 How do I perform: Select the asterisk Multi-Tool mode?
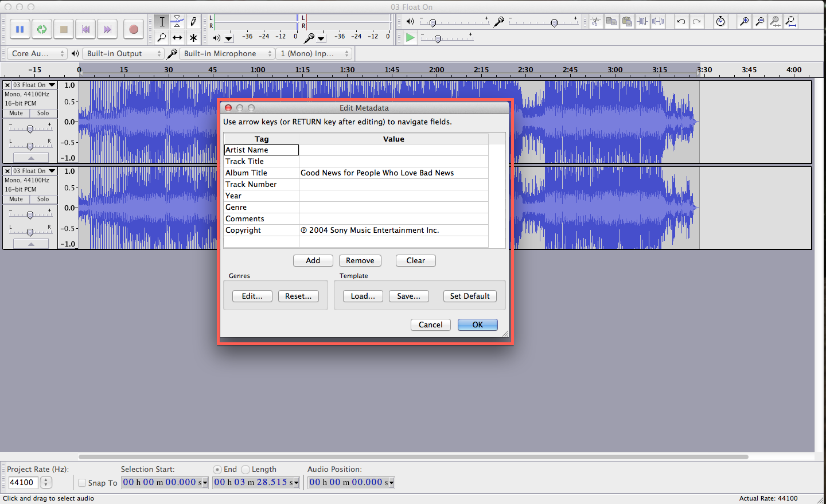[x=193, y=38]
